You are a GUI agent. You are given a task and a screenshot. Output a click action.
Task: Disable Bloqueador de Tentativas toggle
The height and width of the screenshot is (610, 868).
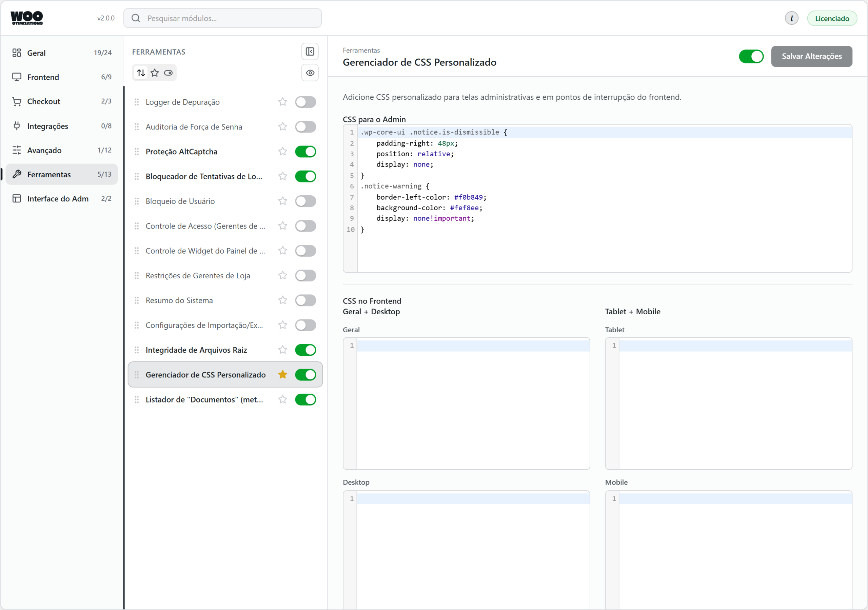305,176
